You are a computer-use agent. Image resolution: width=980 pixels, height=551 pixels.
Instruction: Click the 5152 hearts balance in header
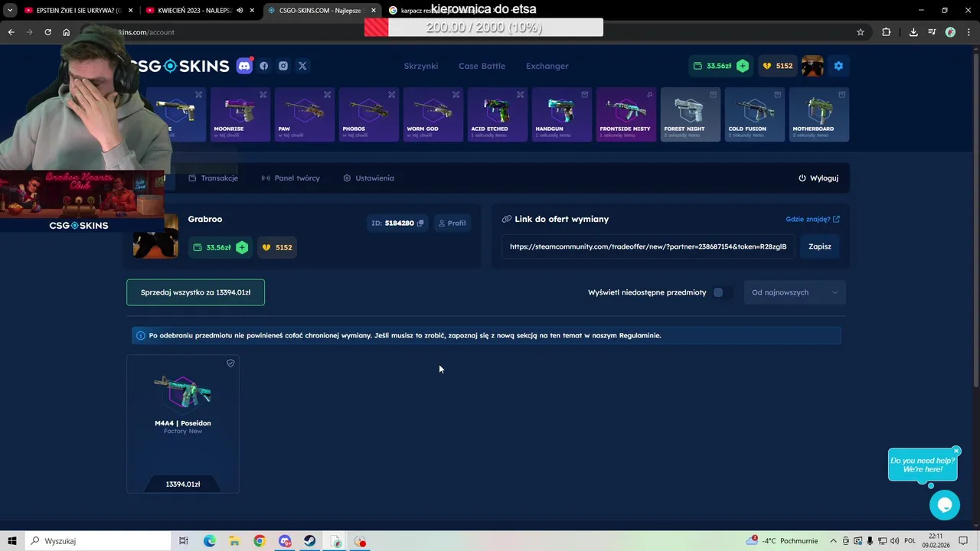(x=778, y=66)
